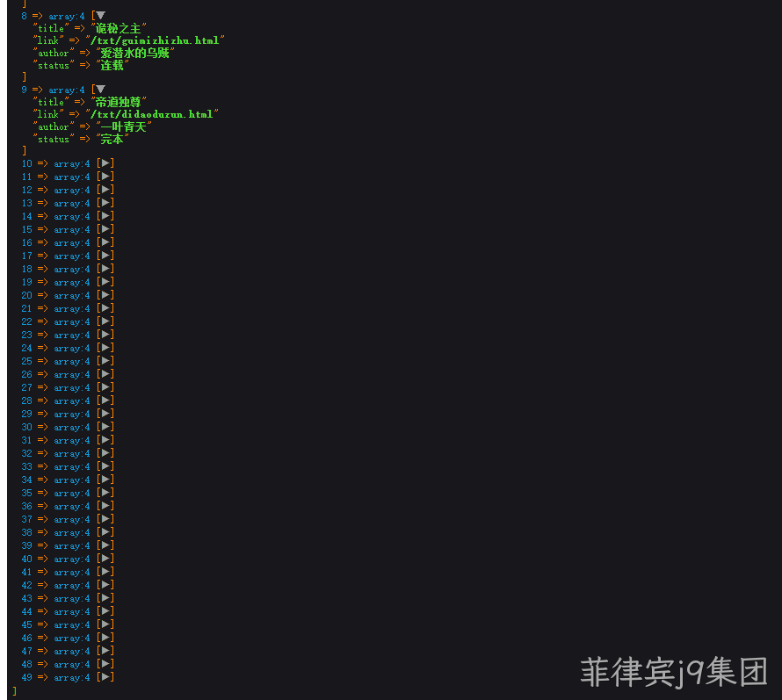Toggle open array entry 44
This screenshot has width=782, height=700.
[105, 610]
